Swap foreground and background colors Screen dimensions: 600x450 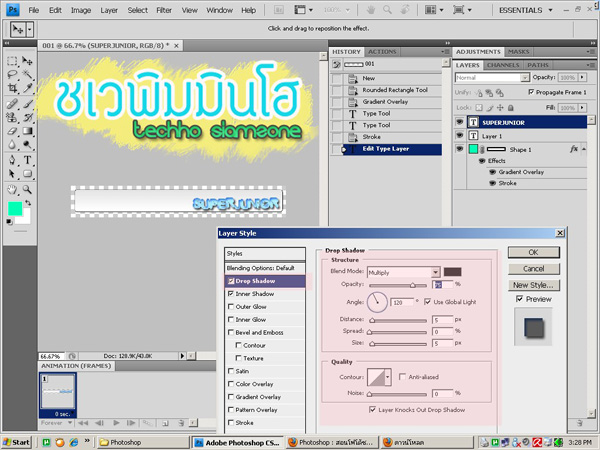[28, 203]
